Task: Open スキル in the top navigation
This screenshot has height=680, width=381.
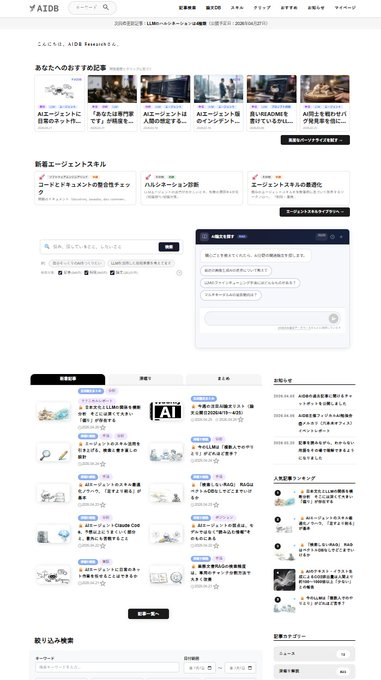Action: (x=237, y=8)
